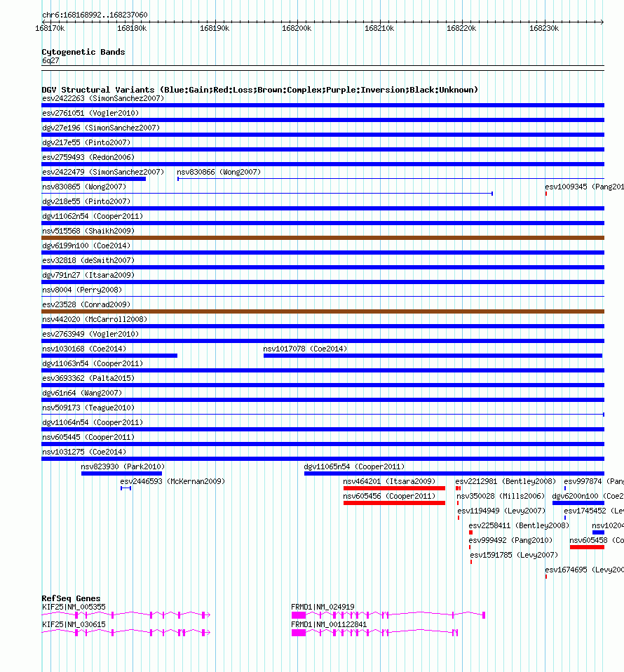This screenshot has height=672, width=624.
Task: Click the 168180k position on the ruler
Action: (x=132, y=28)
